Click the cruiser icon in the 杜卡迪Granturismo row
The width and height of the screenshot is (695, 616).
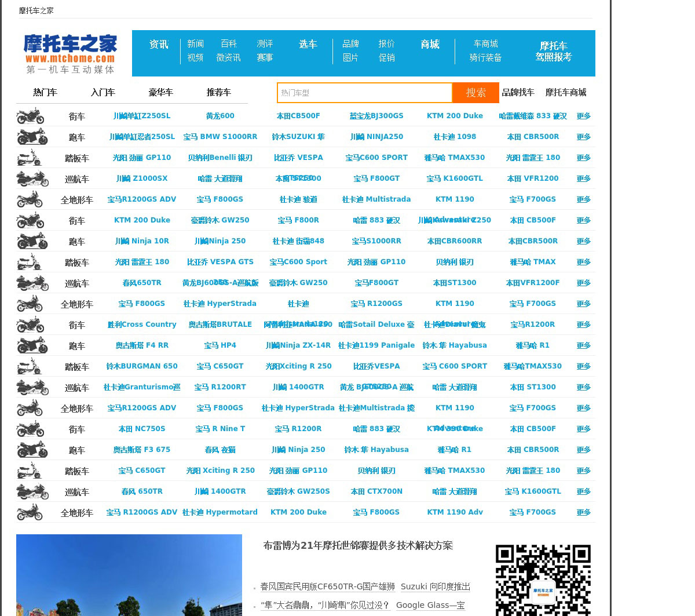[x=32, y=387]
